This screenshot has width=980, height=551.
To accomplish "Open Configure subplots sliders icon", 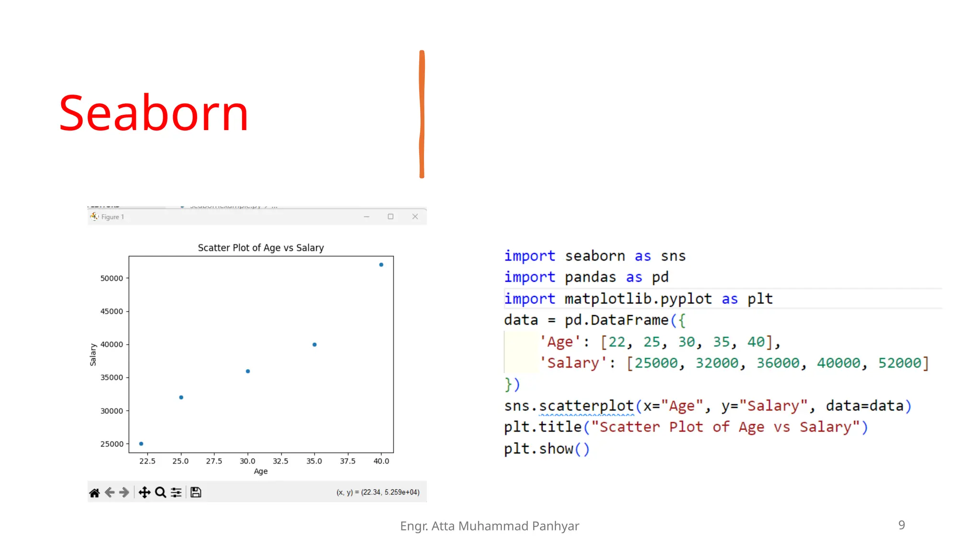I will pos(176,493).
